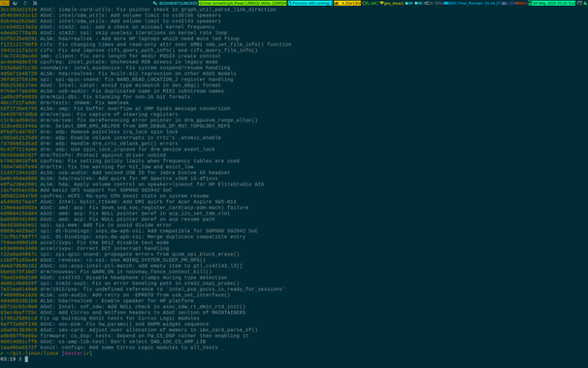Click the yellow memory usage status block
Viewport: 588px width, 368px height.
(x=347, y=3)
